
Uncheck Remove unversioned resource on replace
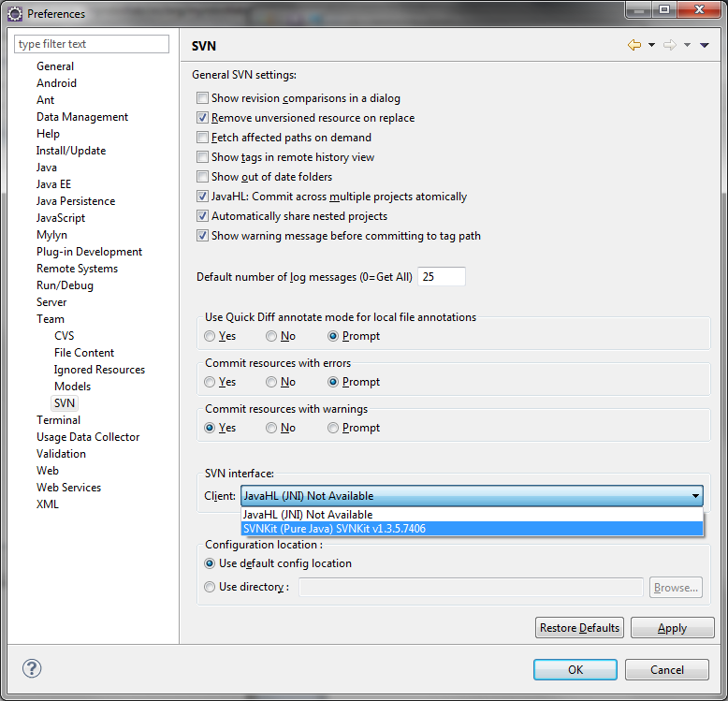tap(202, 117)
